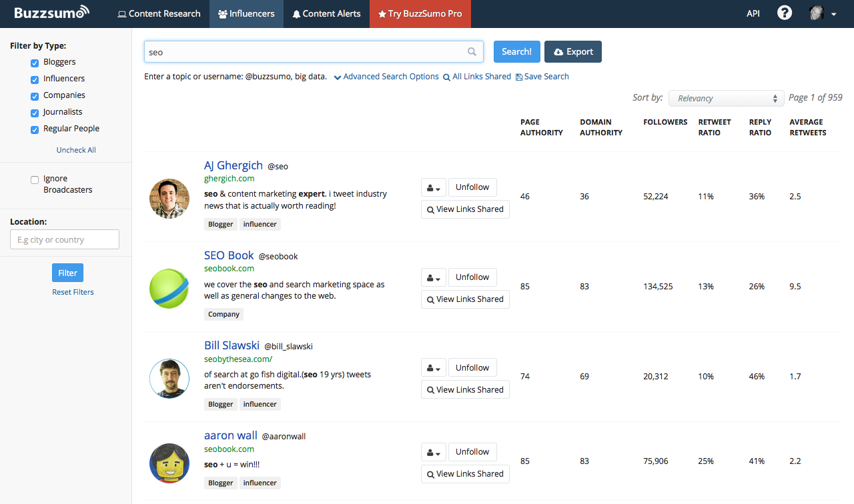The image size is (854, 504).
Task: Uncheck the Journalists filter
Action: pos(35,113)
